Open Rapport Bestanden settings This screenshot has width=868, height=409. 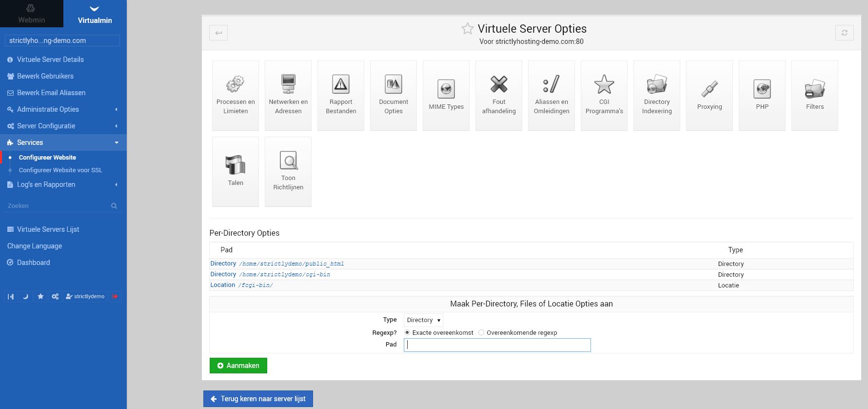pos(341,96)
